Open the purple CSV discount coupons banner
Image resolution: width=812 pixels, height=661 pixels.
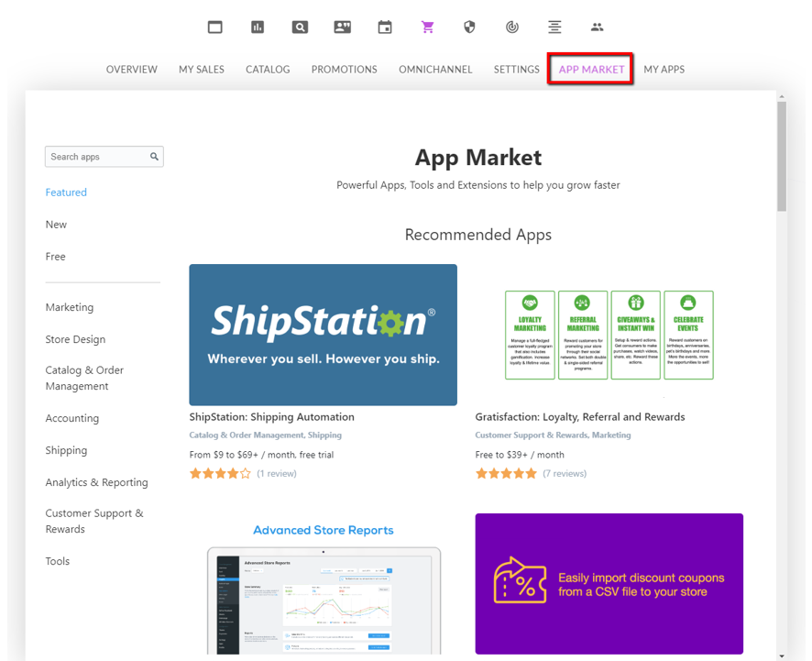pyautogui.click(x=609, y=584)
